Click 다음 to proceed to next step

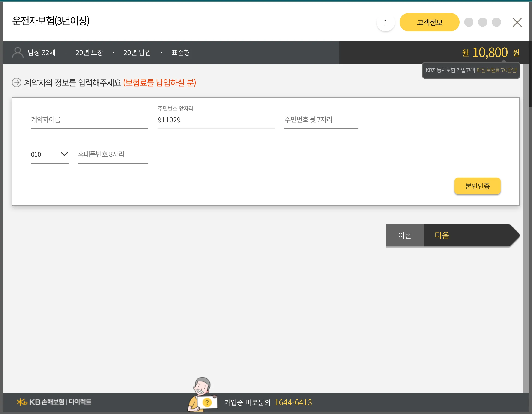pos(442,235)
